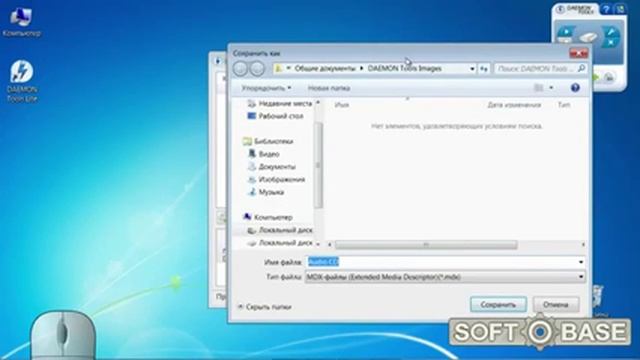Expand the address bar history dropdown
Viewport: 640px width, 360px height.
coord(472,69)
